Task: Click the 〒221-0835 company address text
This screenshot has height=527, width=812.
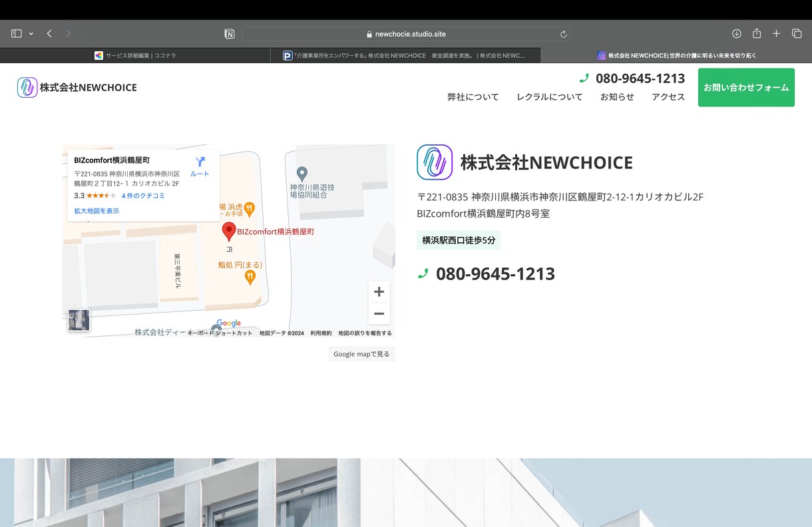Action: click(x=560, y=197)
